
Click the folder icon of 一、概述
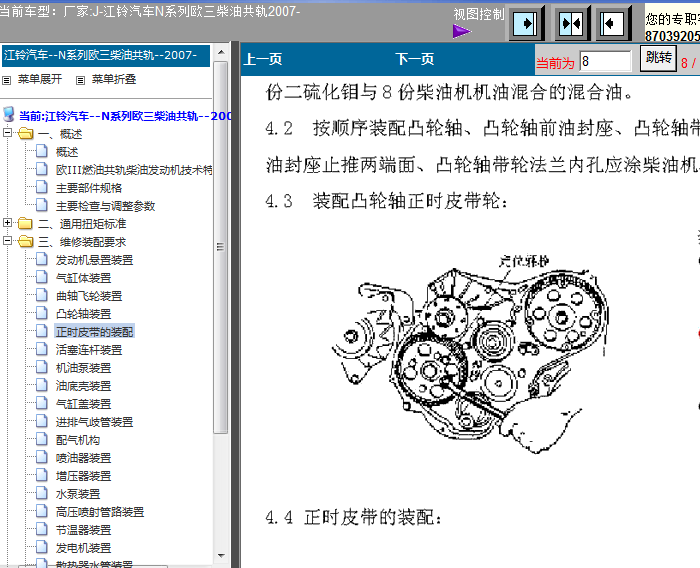pyautogui.click(x=26, y=133)
